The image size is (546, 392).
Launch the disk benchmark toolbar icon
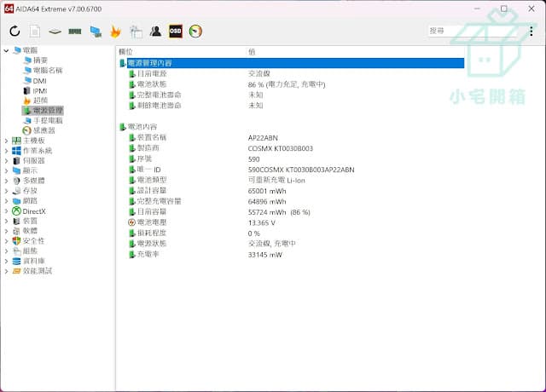pyautogui.click(x=55, y=32)
